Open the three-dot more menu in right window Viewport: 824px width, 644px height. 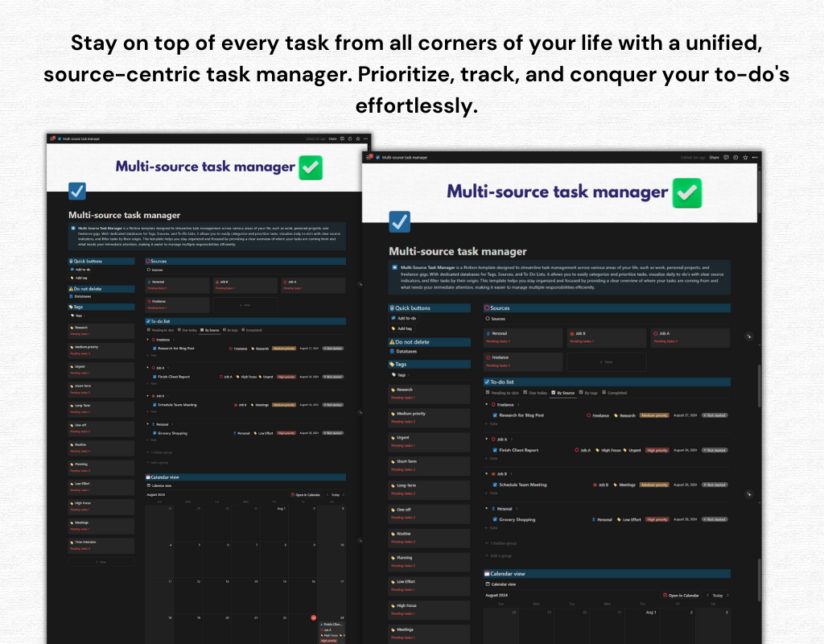pyautogui.click(x=755, y=157)
